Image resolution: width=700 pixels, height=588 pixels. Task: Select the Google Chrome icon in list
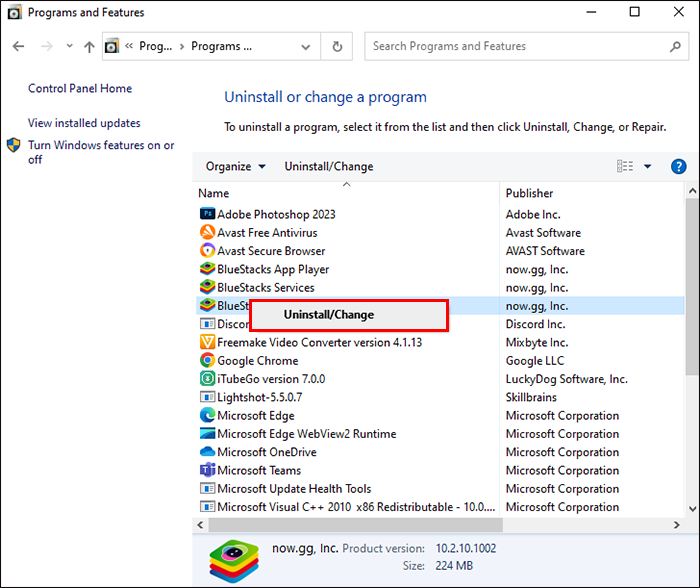pos(207,360)
